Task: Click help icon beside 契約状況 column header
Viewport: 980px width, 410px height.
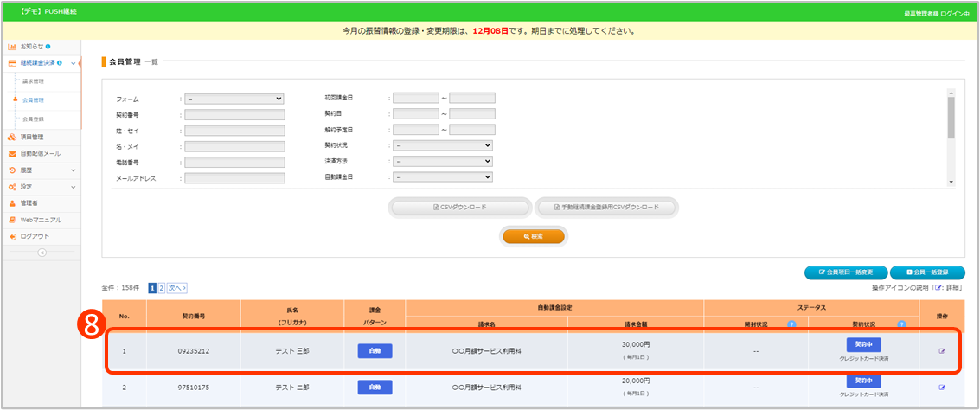Action: pos(901,324)
